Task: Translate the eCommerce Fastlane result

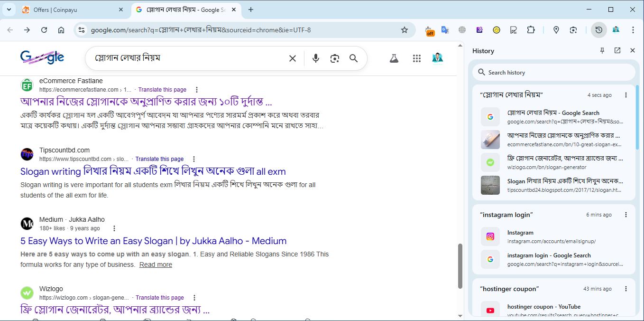Action: (x=162, y=90)
